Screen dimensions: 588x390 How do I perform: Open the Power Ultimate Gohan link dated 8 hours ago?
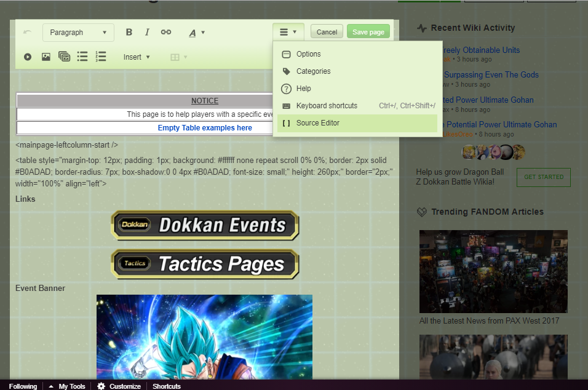point(488,100)
